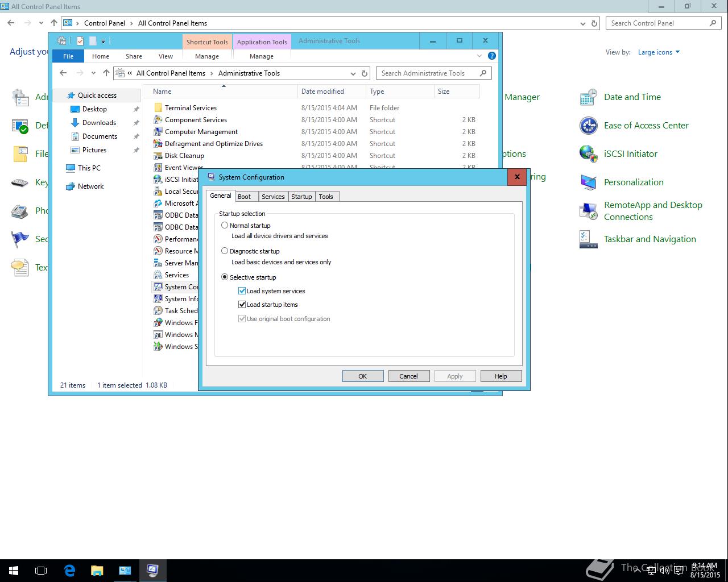The image size is (728, 582).
Task: Switch to the Services tab
Action: coord(273,197)
